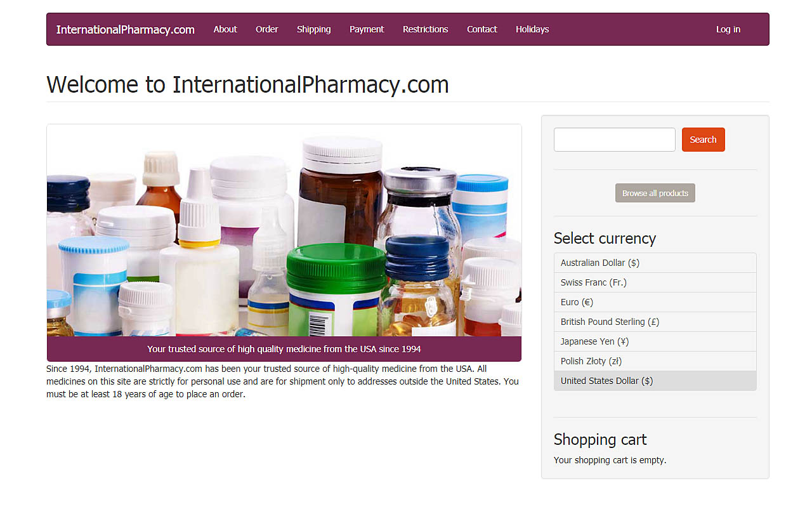
Task: Click the medicine bottles banner image
Action: 284,230
